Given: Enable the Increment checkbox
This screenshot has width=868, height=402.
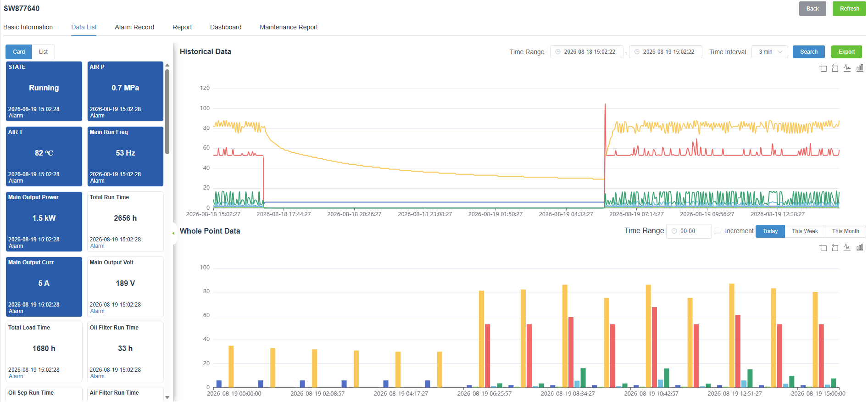Looking at the screenshot, I should pyautogui.click(x=717, y=231).
